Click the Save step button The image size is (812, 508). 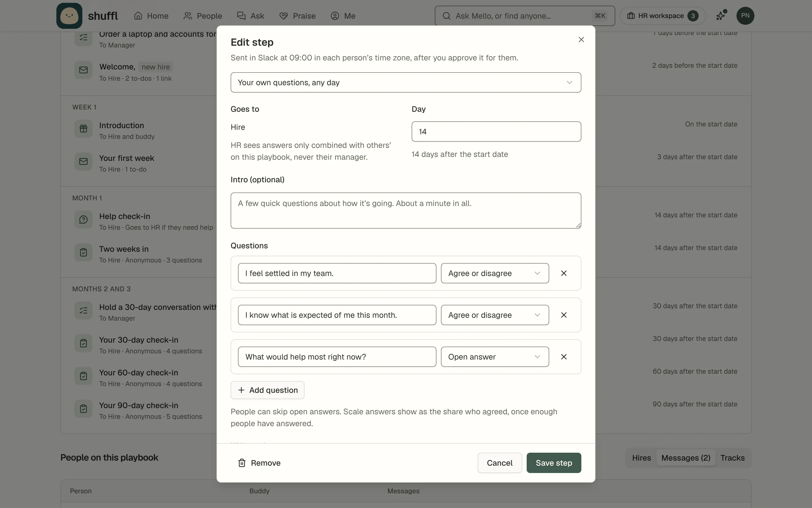coord(554,463)
